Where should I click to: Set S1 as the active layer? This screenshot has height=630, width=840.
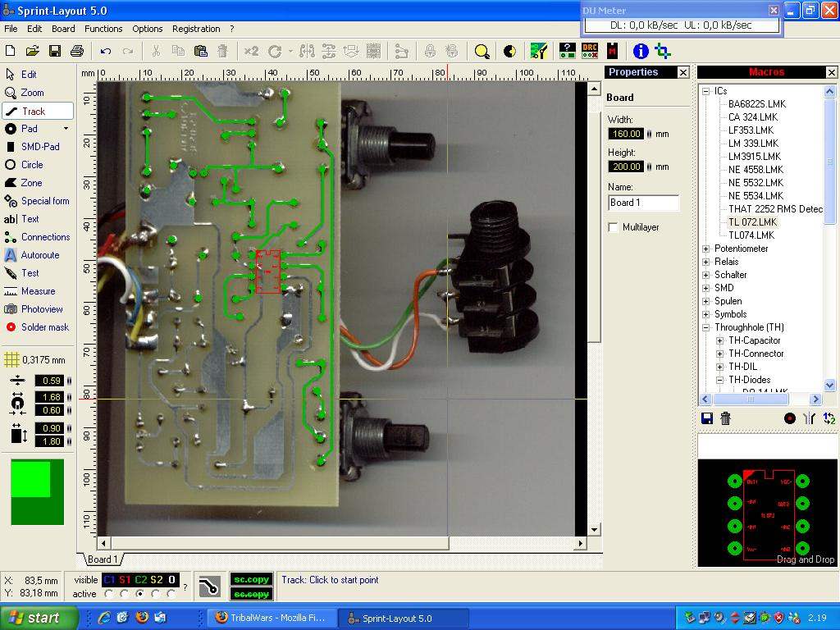(125, 594)
